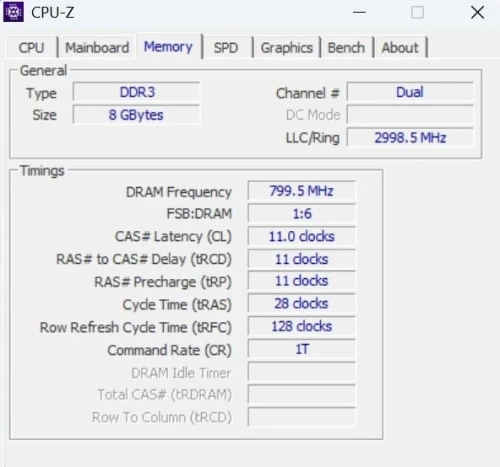This screenshot has width=500, height=467.
Task: Click the tRCD 11 clocks value
Action: pos(302,259)
